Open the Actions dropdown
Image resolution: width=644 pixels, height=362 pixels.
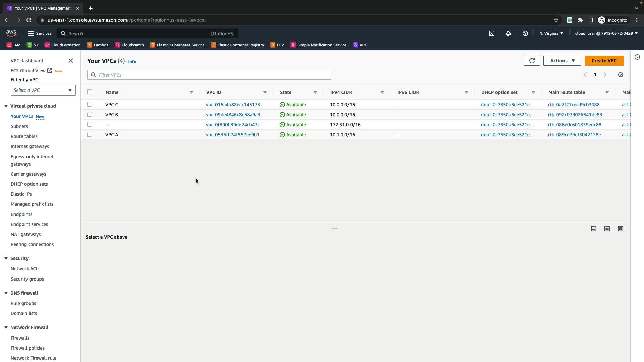(562, 61)
